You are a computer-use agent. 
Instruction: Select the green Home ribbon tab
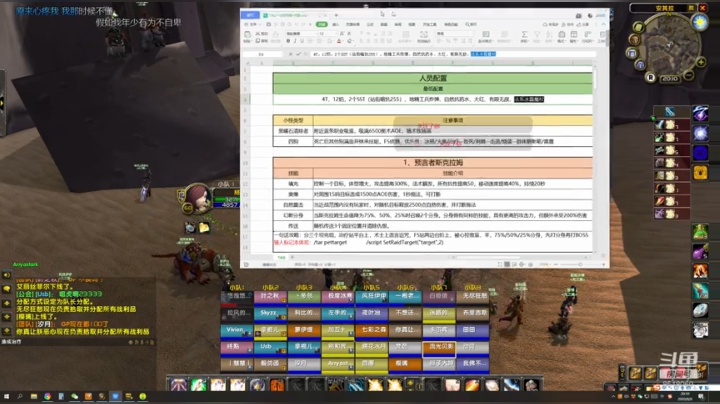click(x=321, y=24)
